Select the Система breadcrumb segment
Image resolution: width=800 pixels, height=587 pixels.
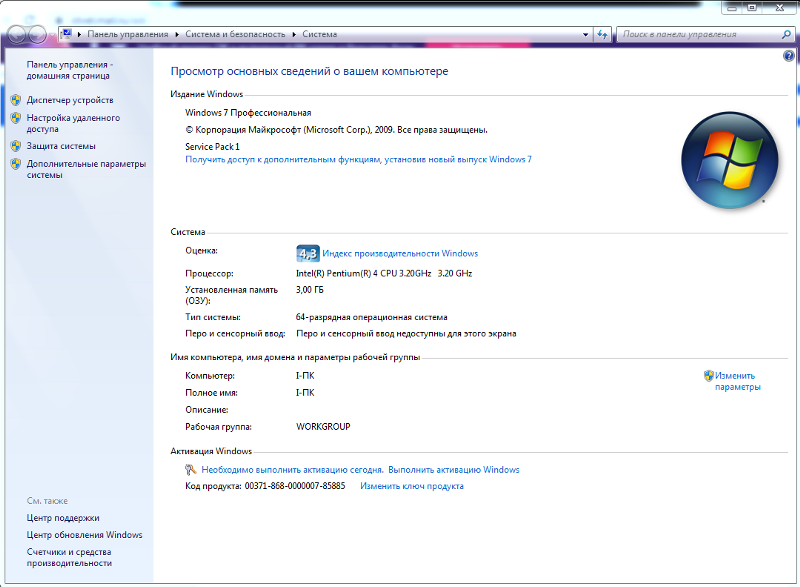click(319, 34)
